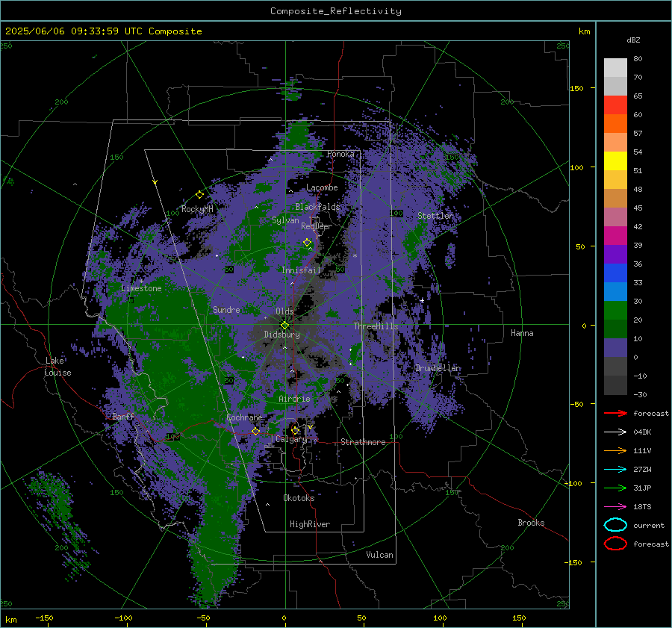This screenshot has width=672, height=628.
Task: Pick the red swatch between 65 and 60 dBZ
Action: [x=615, y=105]
